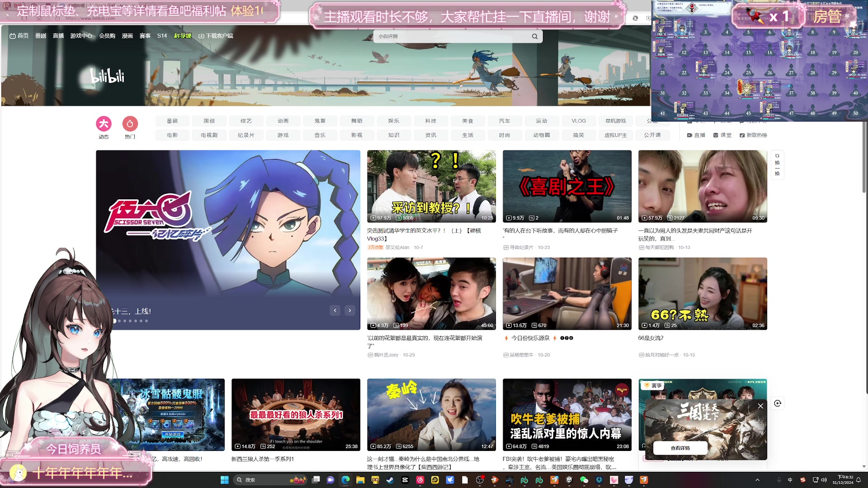Open 会员购 in top navigation
This screenshot has width=868, height=488.
point(107,36)
